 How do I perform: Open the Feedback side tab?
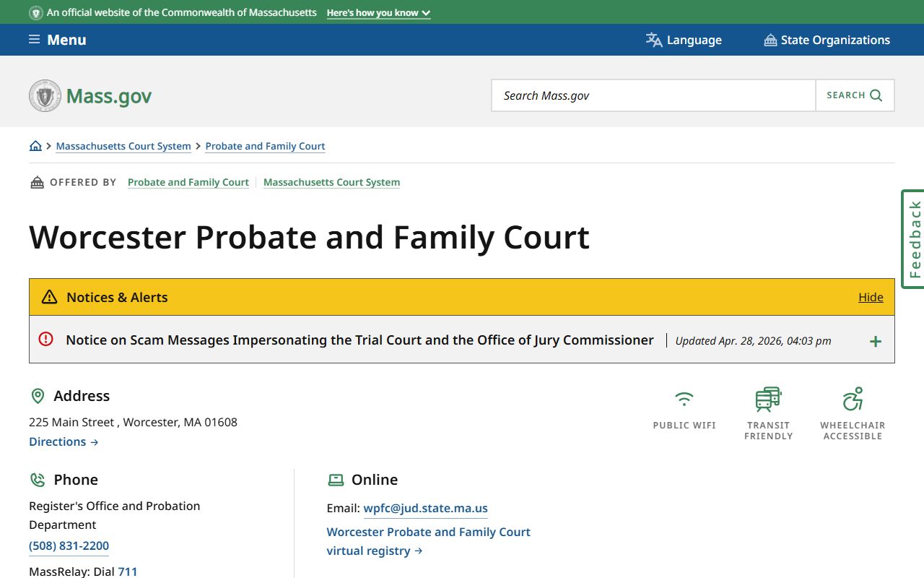913,239
